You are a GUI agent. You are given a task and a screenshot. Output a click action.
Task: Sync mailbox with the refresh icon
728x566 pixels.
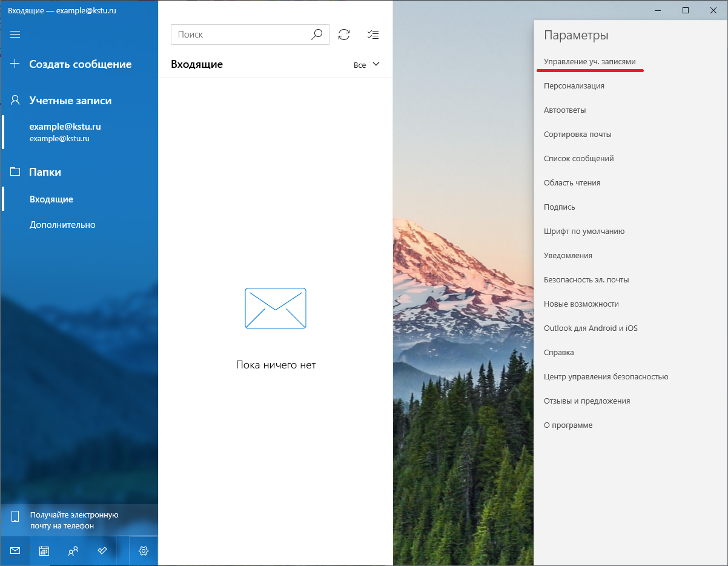(344, 35)
